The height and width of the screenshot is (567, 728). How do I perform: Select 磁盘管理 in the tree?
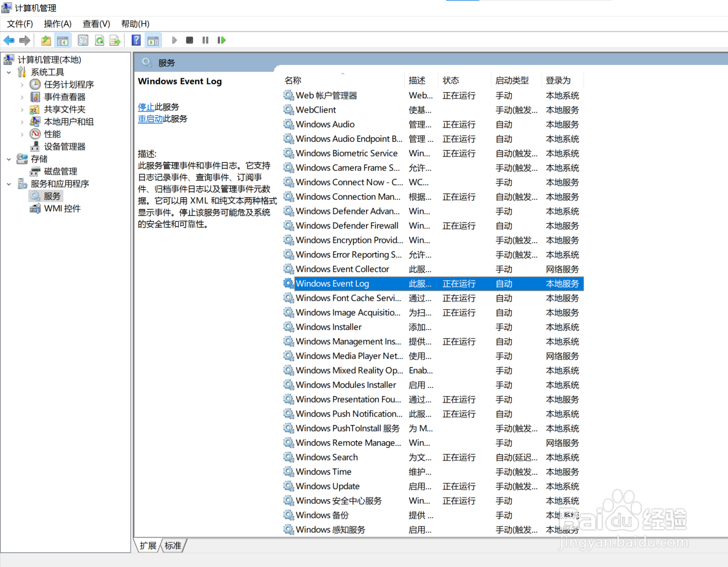coord(60,172)
